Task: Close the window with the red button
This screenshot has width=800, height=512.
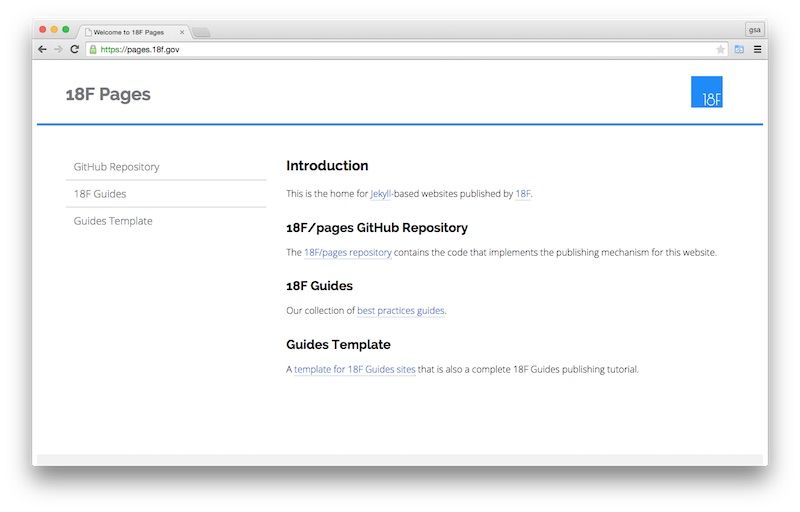Action: click(43, 30)
